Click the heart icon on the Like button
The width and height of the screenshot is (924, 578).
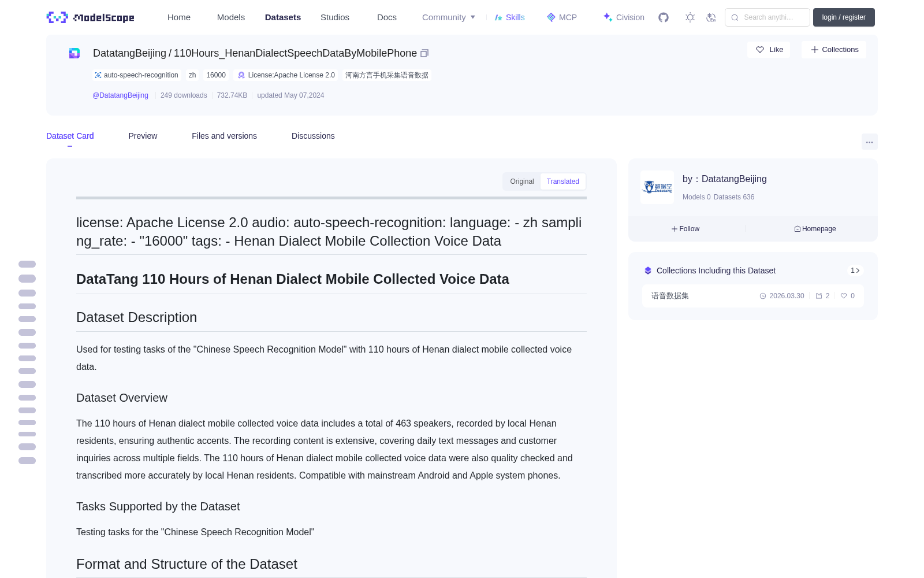760,50
